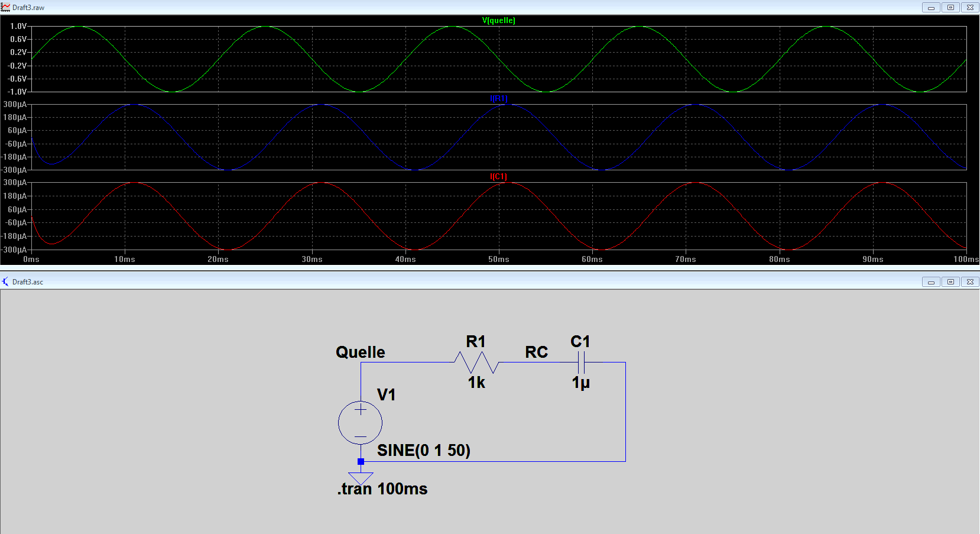
Task: Click the ground symbol below V1
Action: pyautogui.click(x=361, y=478)
